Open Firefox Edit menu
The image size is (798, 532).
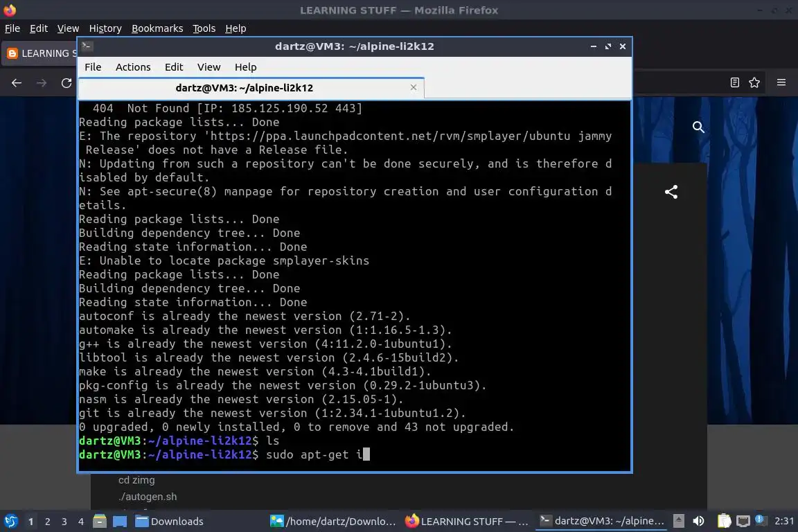tap(39, 28)
